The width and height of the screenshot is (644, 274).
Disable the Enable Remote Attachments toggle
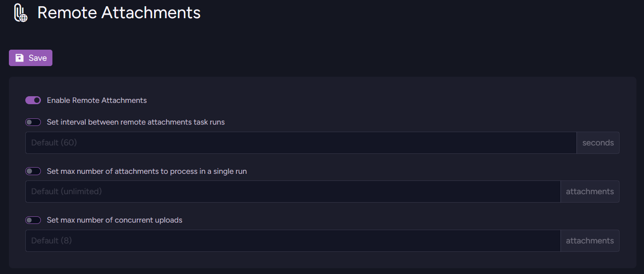(x=33, y=100)
